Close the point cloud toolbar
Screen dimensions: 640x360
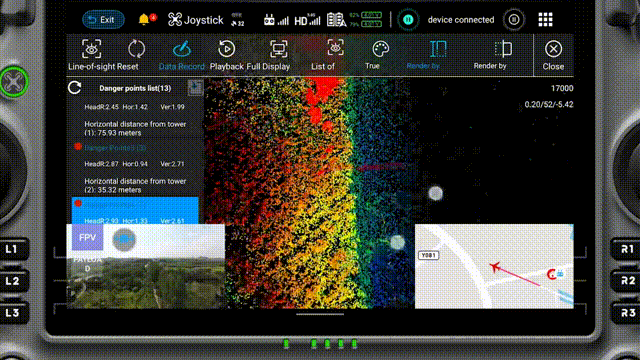pyautogui.click(x=553, y=55)
